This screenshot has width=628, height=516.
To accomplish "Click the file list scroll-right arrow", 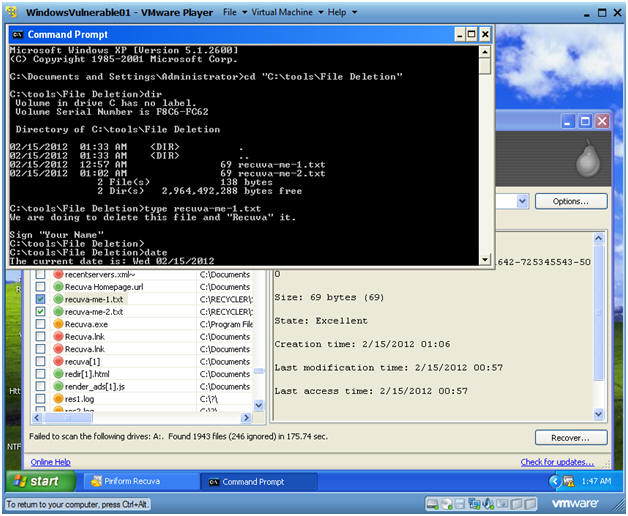I will pyautogui.click(x=246, y=418).
